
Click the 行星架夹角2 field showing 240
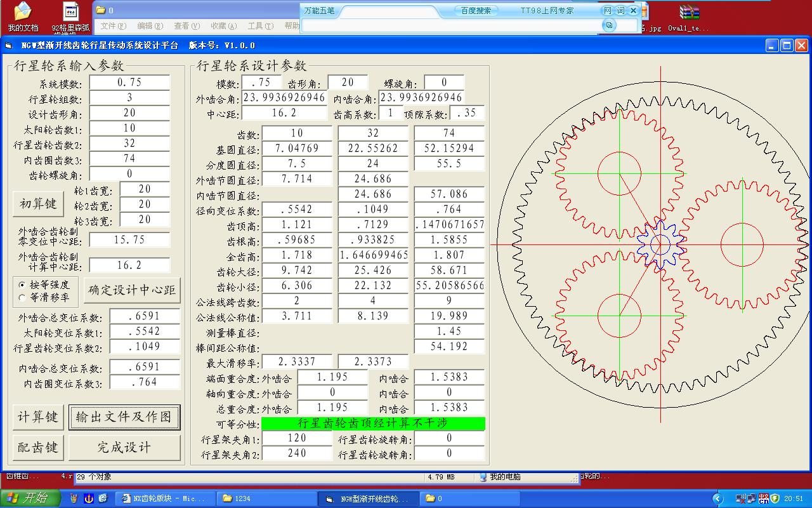[297, 453]
